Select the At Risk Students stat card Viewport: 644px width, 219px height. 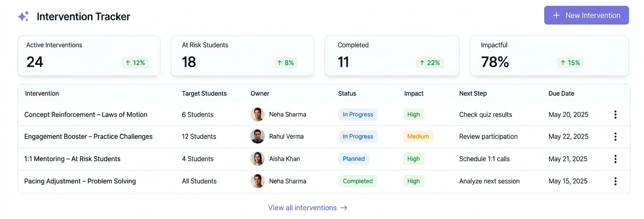coord(242,56)
